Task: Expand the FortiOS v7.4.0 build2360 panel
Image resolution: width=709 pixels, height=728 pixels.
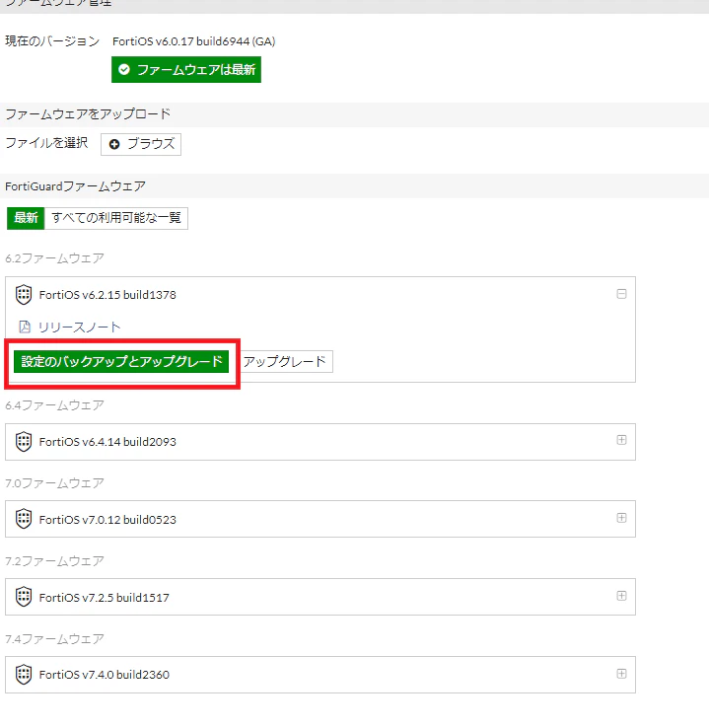Action: [x=621, y=674]
